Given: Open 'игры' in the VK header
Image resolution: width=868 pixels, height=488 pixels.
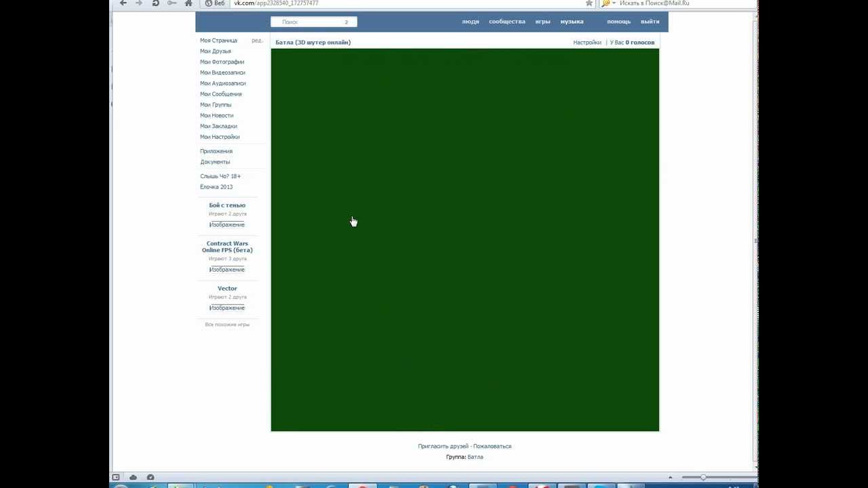Looking at the screenshot, I should [542, 22].
